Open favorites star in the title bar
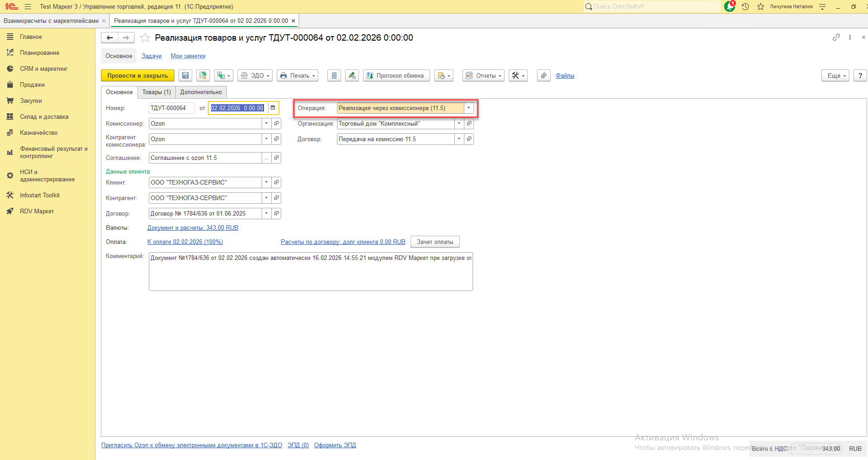 (x=761, y=7)
